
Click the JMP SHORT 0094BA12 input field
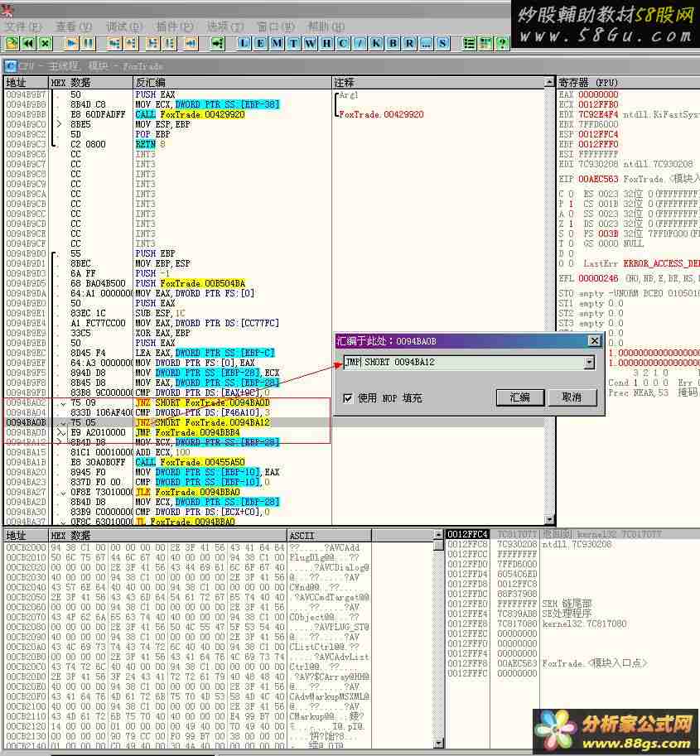(464, 363)
